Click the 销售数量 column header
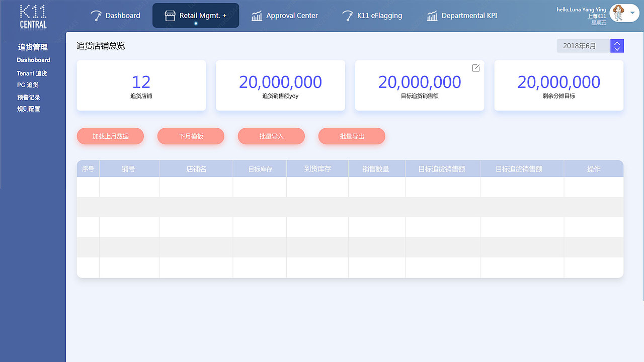Screen dimensions: 644x362 [377, 169]
